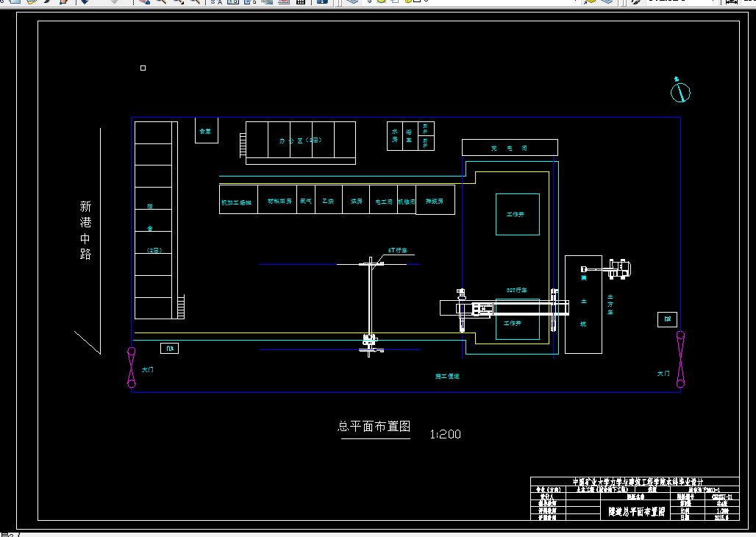Select the 食堂 room label

point(205,131)
